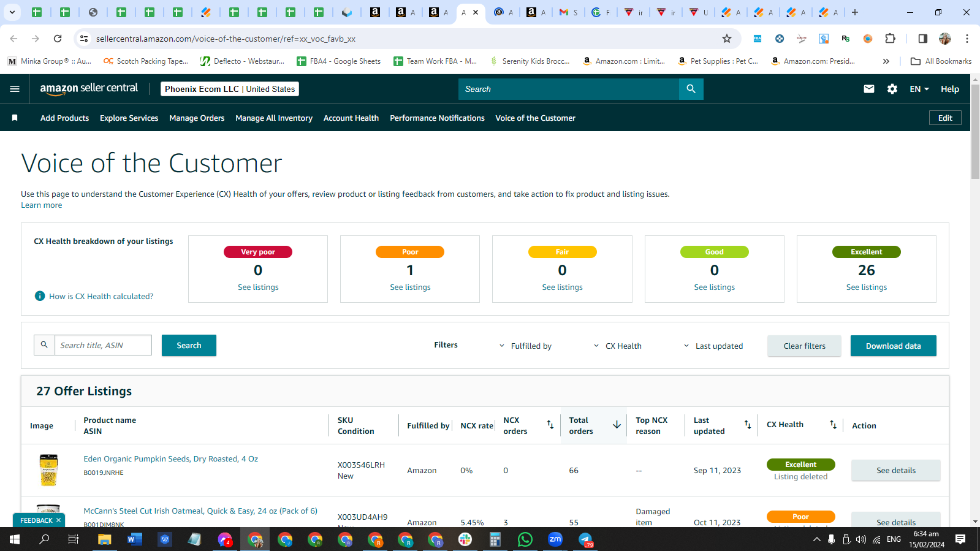Click the Chrome profile avatar
The width and height of the screenshot is (980, 551).
point(945,39)
